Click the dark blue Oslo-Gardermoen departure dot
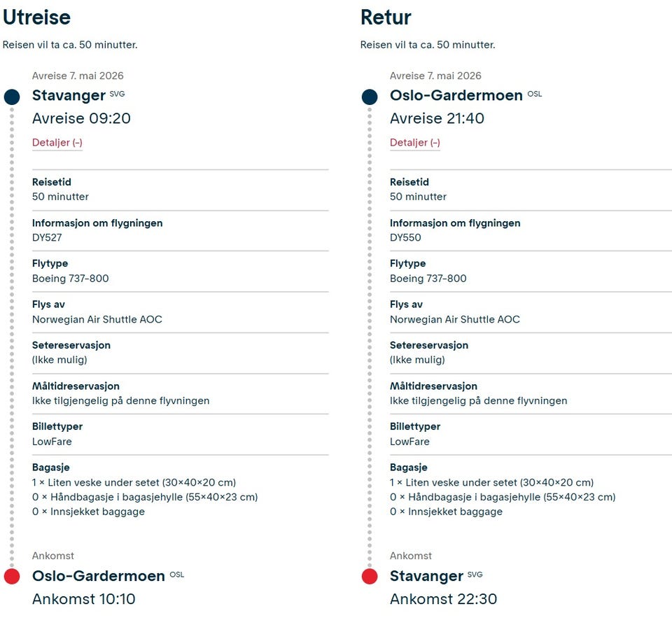This screenshot has height=618, width=672. click(x=370, y=97)
